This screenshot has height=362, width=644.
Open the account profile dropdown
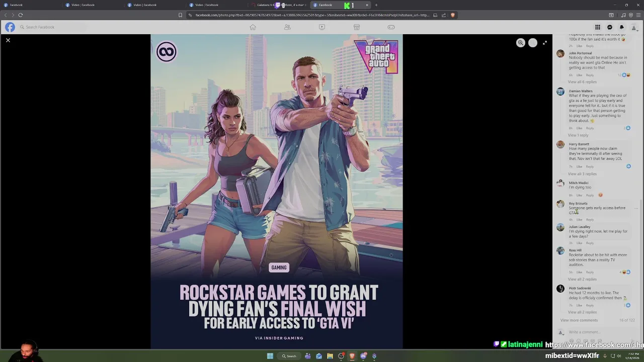[634, 27]
